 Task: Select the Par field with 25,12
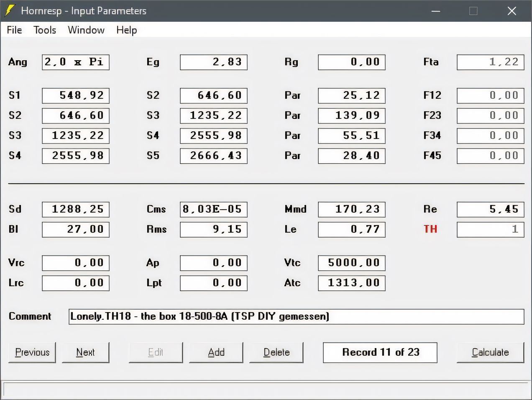352,95
